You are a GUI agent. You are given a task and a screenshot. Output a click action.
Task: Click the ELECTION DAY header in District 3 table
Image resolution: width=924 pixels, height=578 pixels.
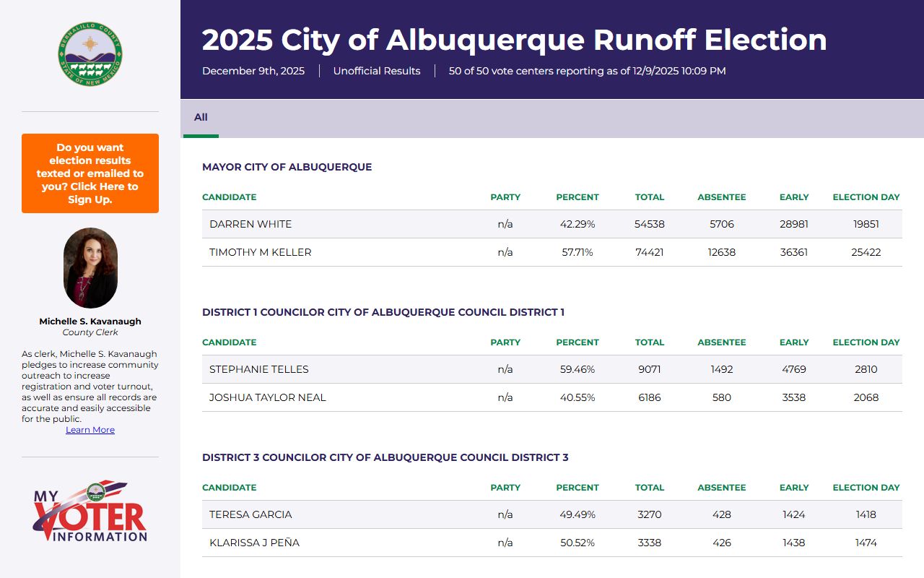click(866, 488)
